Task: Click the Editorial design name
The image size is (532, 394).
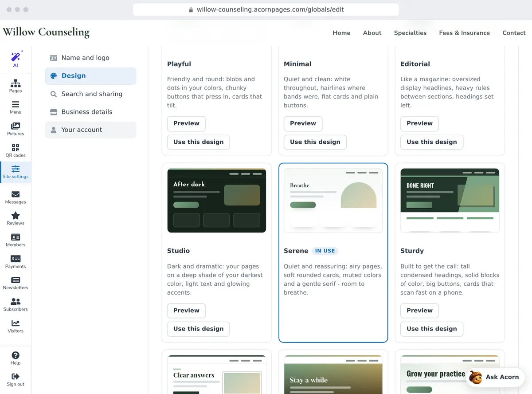Action: [415, 64]
